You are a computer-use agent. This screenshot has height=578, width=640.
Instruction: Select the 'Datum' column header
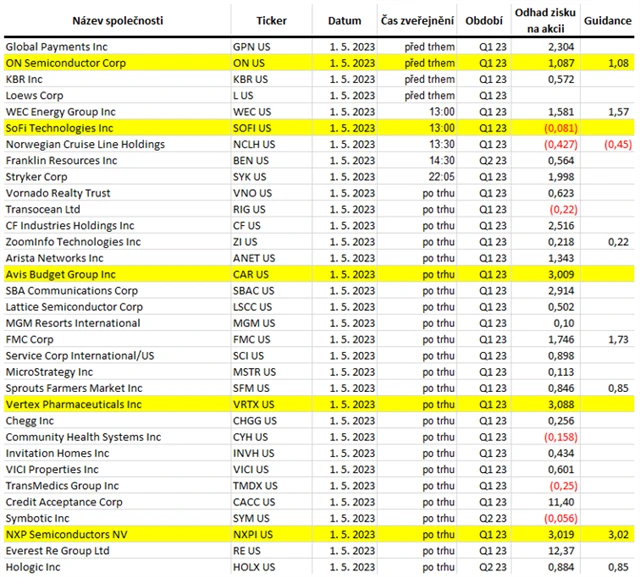(x=345, y=20)
